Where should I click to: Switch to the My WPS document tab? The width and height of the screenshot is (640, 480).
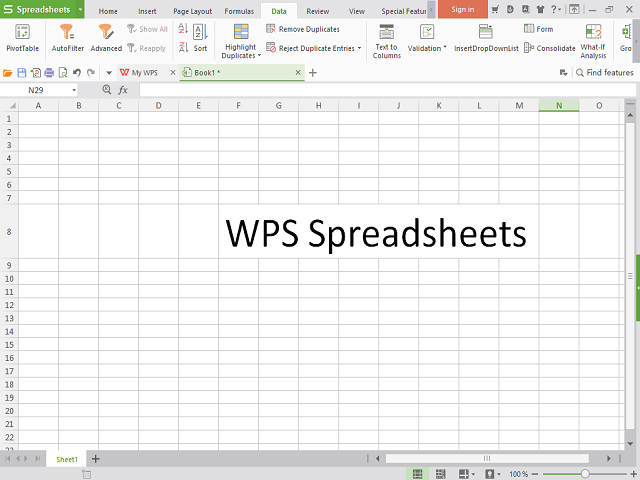coord(144,73)
